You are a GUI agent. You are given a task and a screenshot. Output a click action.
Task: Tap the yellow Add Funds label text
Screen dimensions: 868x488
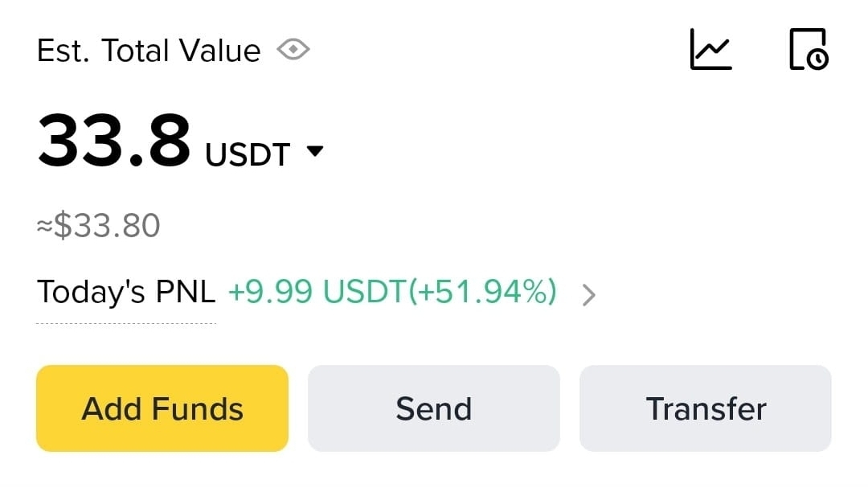click(x=162, y=408)
